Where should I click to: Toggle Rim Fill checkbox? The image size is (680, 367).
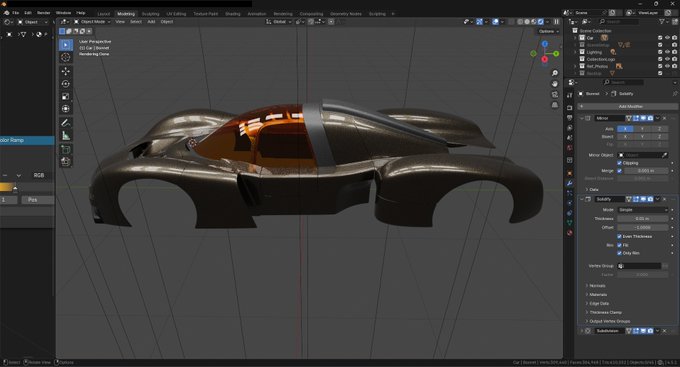coord(619,245)
